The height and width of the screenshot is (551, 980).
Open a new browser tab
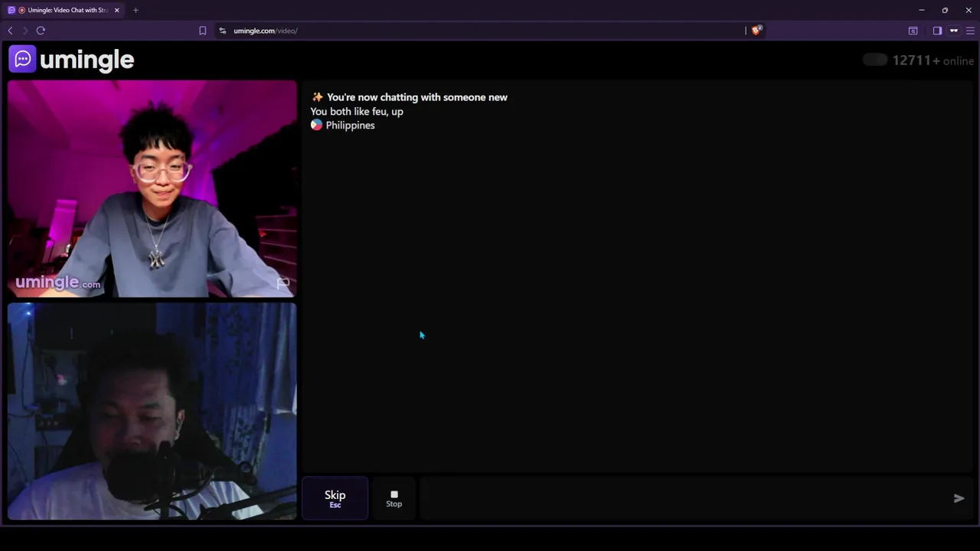[136, 10]
